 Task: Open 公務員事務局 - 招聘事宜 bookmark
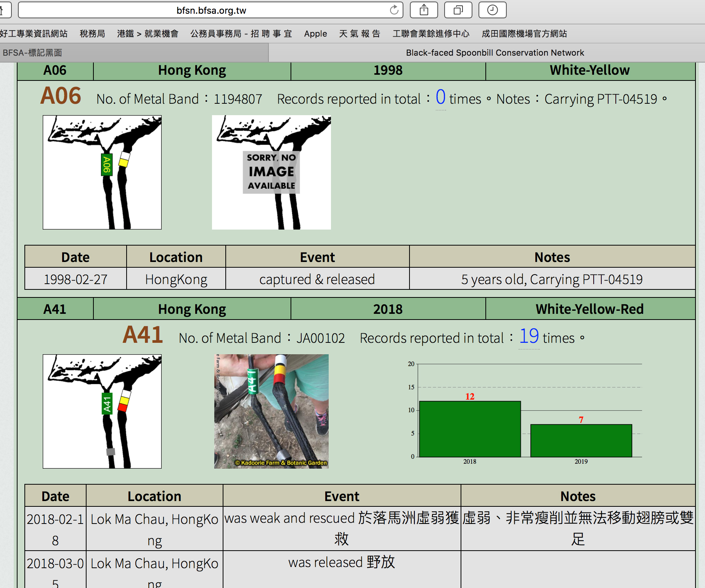pyautogui.click(x=241, y=34)
